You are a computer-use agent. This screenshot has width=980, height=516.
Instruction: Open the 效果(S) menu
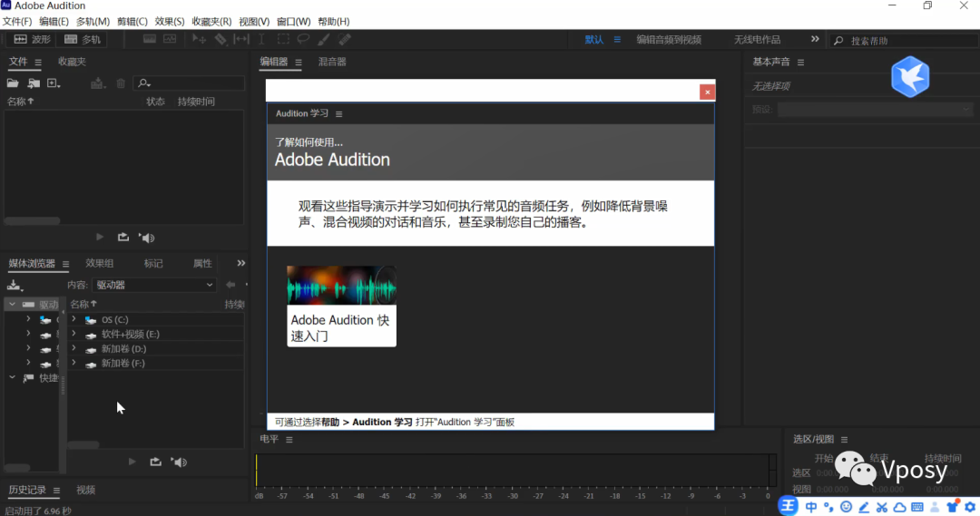(x=170, y=21)
